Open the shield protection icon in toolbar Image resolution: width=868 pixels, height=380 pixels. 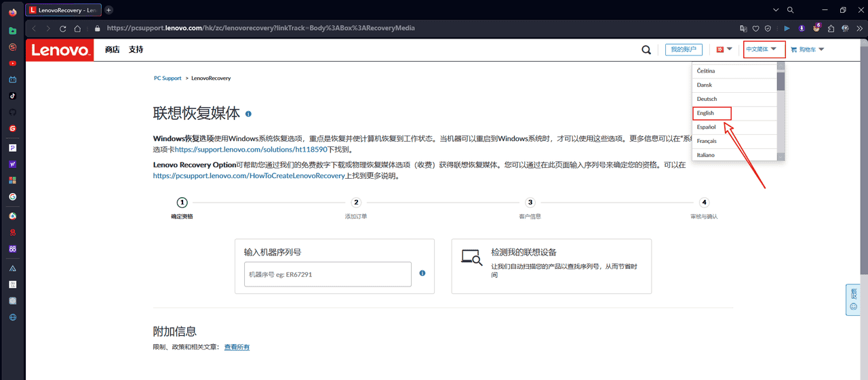click(768, 28)
